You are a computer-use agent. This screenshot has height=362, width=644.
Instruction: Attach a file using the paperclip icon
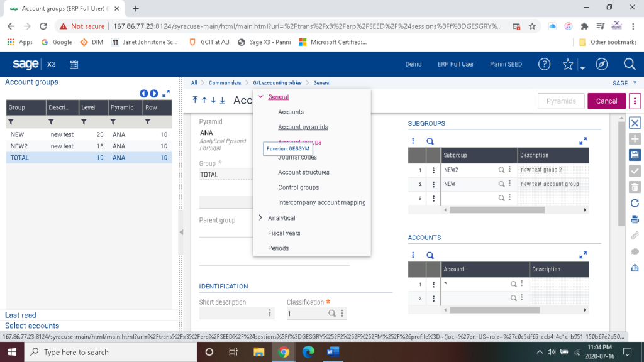(x=635, y=236)
